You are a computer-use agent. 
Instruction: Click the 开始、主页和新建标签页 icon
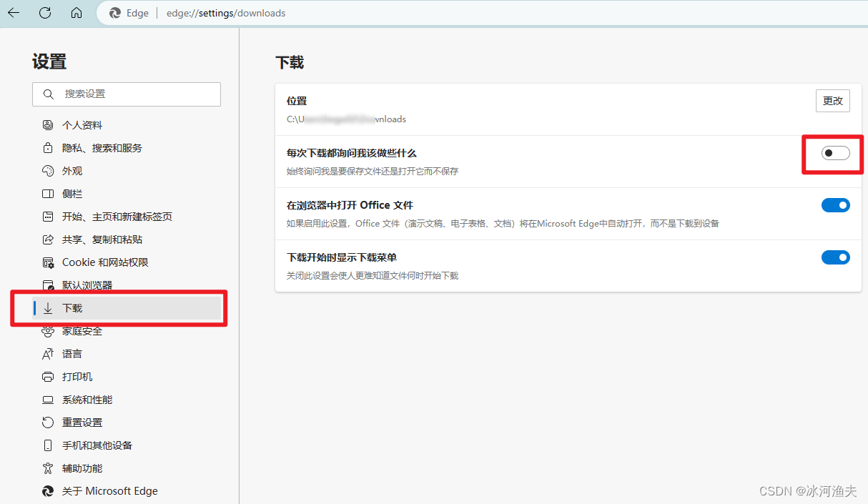[x=48, y=217]
